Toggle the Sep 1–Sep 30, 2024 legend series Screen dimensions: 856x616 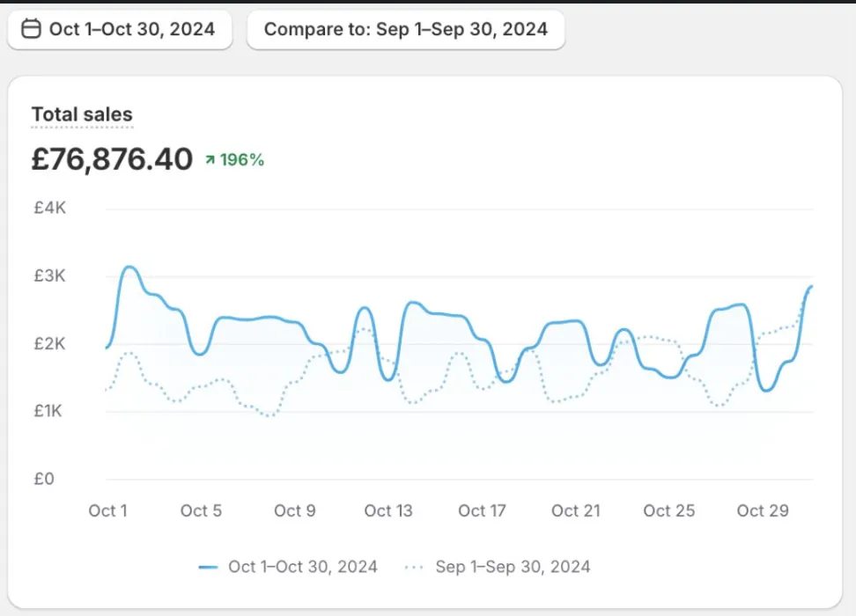click(513, 567)
